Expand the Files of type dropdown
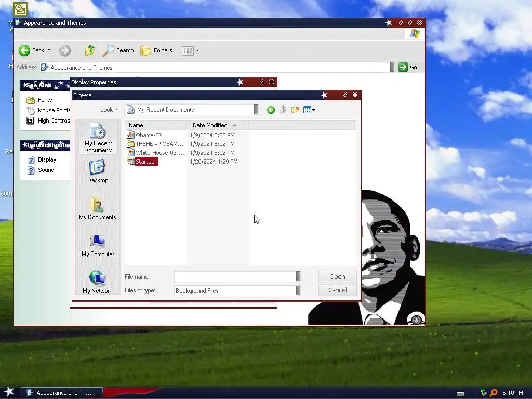The width and height of the screenshot is (532, 399). point(298,290)
